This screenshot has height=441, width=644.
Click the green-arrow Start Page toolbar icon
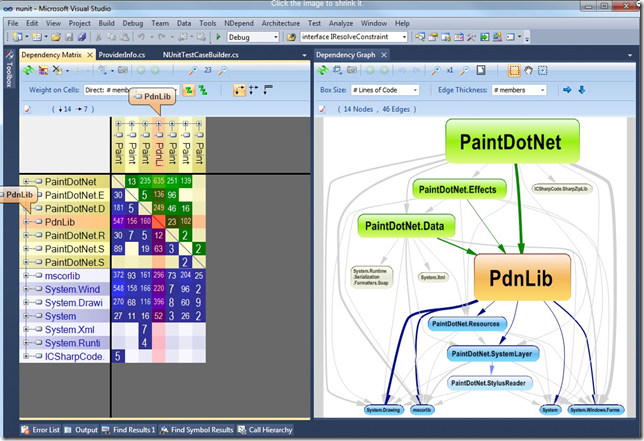point(485,37)
